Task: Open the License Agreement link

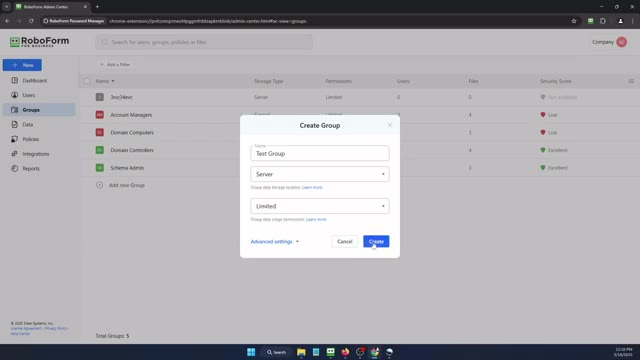Action: click(26, 328)
